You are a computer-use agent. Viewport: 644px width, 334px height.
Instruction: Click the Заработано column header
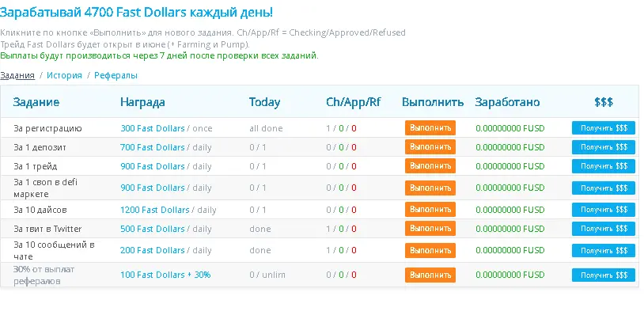coord(507,102)
